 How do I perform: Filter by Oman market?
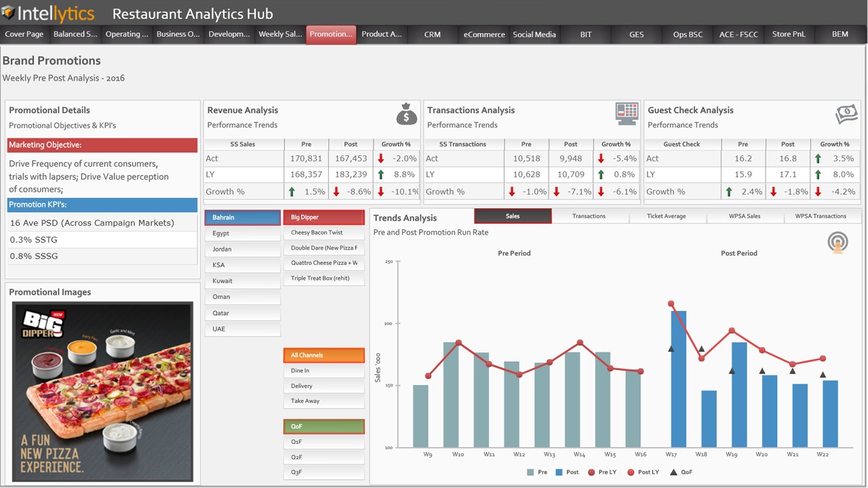242,297
